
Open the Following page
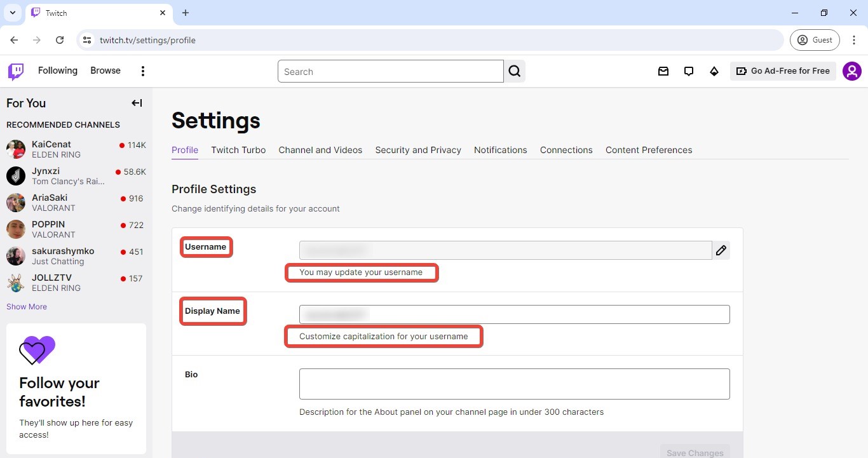click(57, 71)
